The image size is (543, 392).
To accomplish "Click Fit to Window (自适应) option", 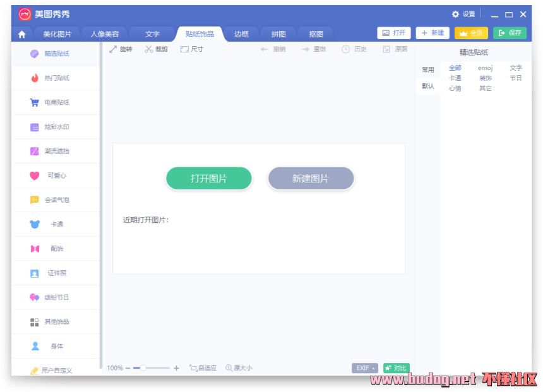I will tap(203, 368).
